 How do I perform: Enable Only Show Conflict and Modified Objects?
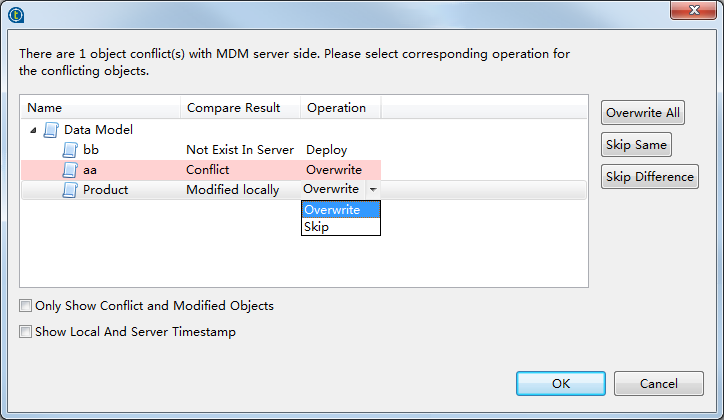pyautogui.click(x=26, y=306)
